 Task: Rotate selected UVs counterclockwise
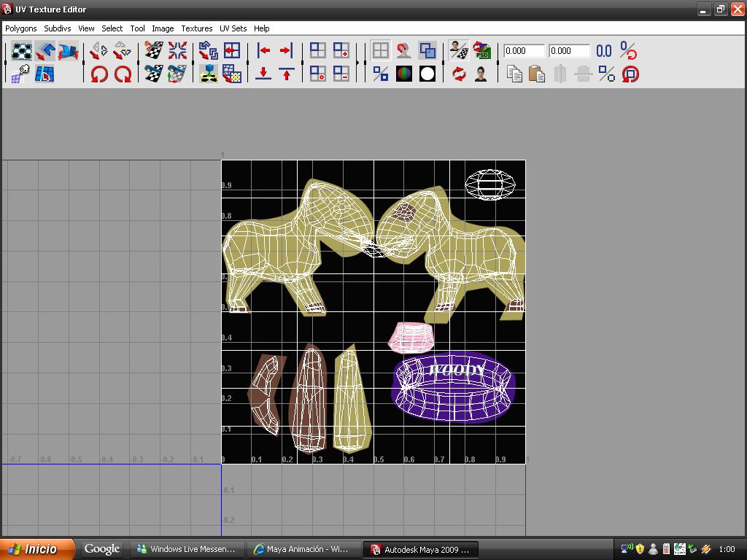click(x=99, y=74)
